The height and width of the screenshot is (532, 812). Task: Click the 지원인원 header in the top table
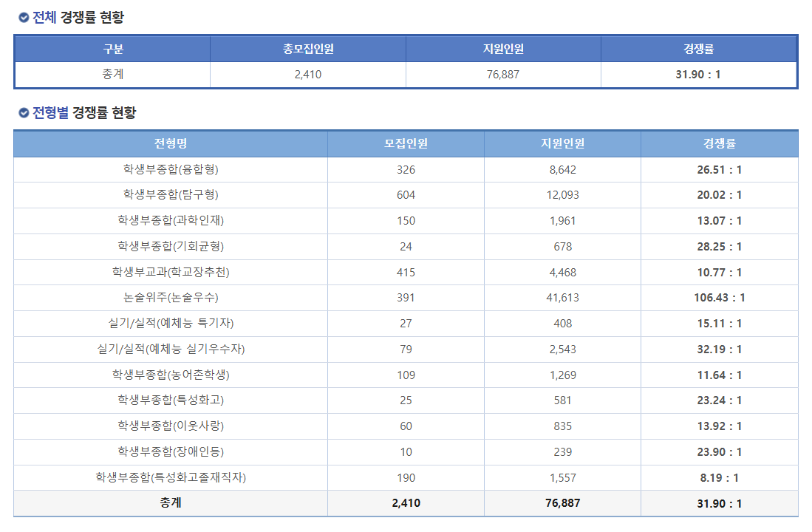tap(503, 49)
